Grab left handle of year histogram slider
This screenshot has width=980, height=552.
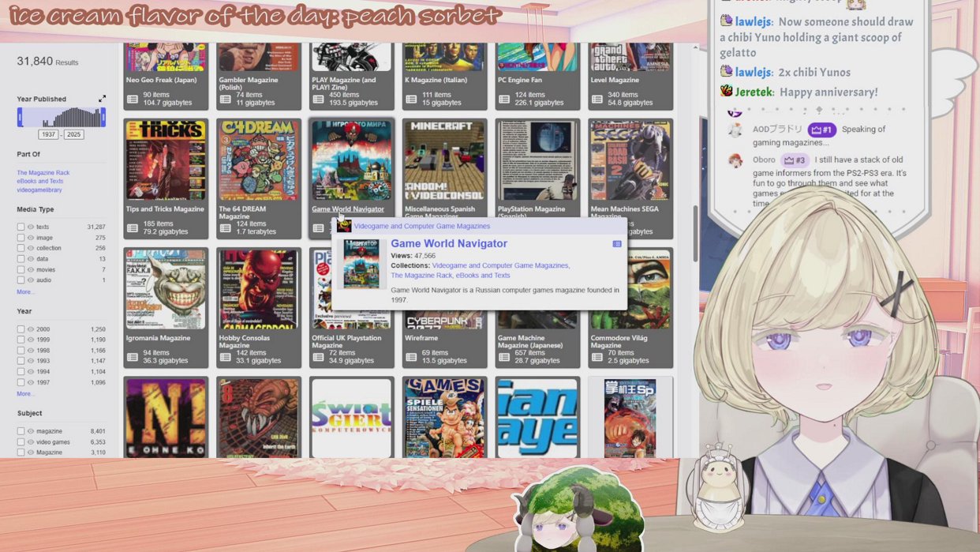[x=21, y=118]
